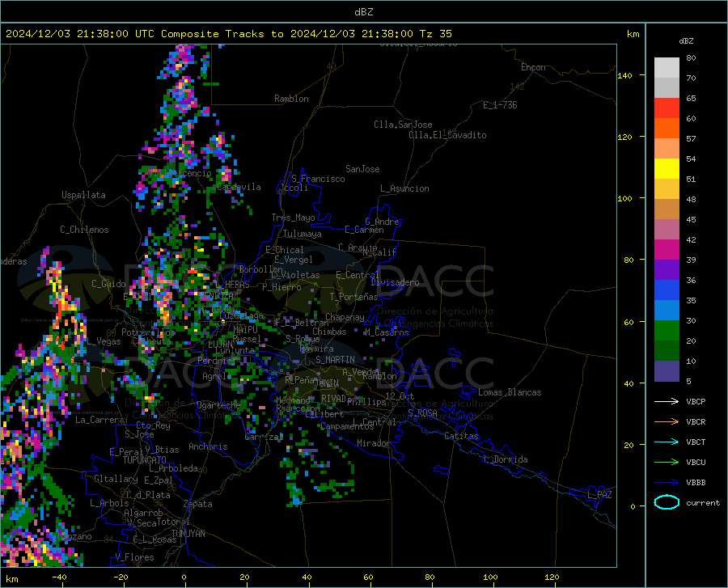Screen dimensions: 728x588
Task: Pick the purple 36-39 dBZ swatch
Action: click(x=667, y=270)
